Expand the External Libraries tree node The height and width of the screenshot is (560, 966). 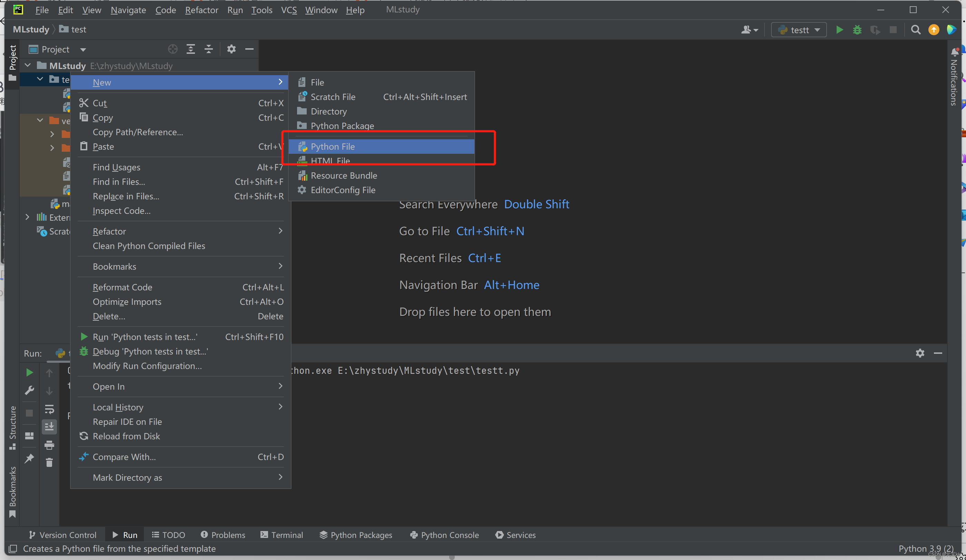pyautogui.click(x=27, y=217)
